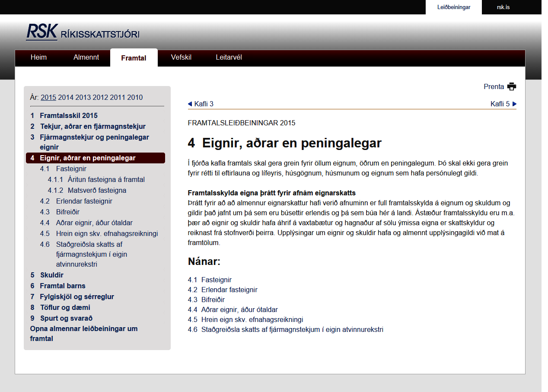Choose year 2010 in the year list
Image resolution: width=548 pixels, height=392 pixels.
[135, 97]
